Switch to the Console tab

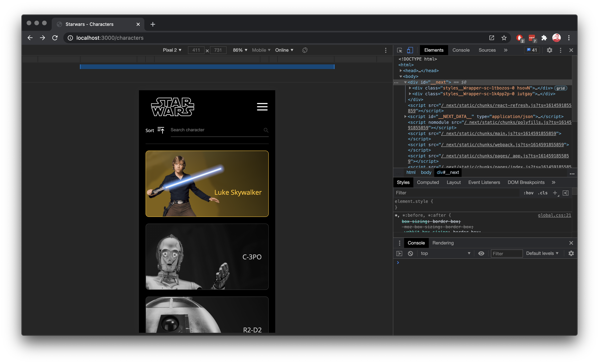tap(461, 50)
